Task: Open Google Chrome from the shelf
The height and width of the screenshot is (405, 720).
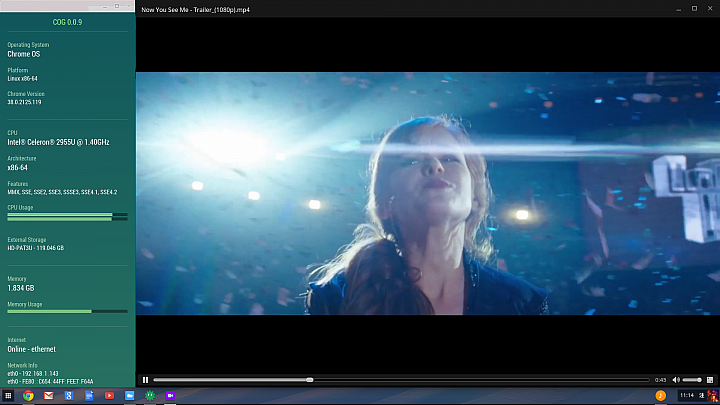Action: click(x=28, y=395)
